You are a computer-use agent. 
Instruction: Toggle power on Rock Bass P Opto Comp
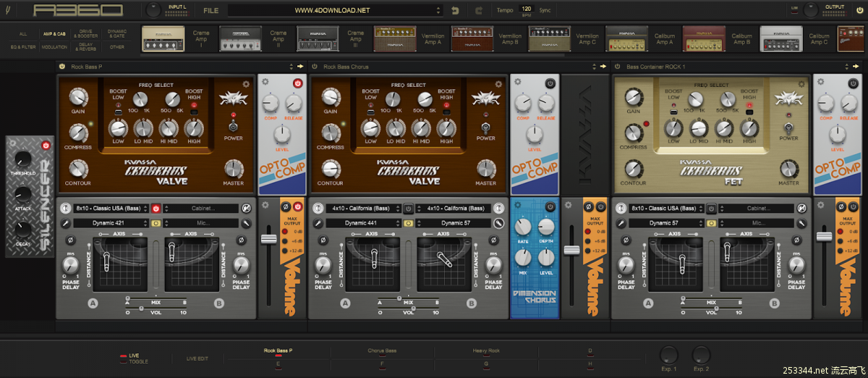[x=297, y=84]
